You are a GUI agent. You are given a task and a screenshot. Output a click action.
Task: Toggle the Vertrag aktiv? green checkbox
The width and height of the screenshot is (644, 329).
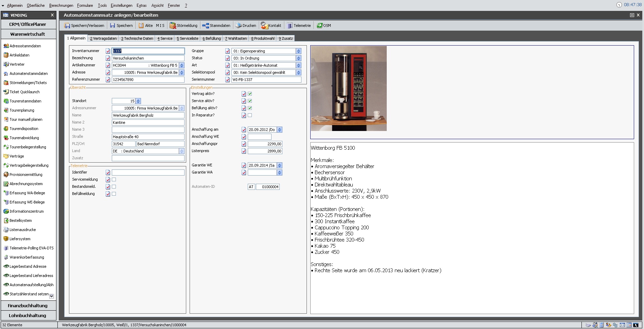250,94
